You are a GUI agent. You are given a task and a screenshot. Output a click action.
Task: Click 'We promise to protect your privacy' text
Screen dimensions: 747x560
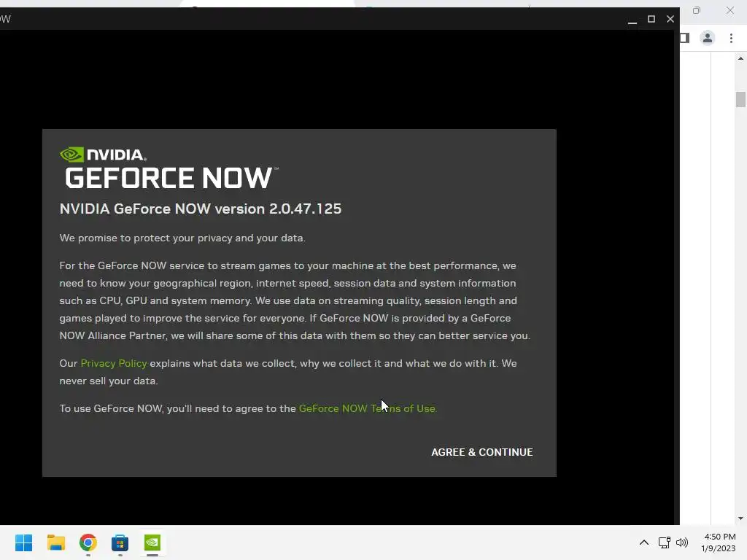click(146, 238)
